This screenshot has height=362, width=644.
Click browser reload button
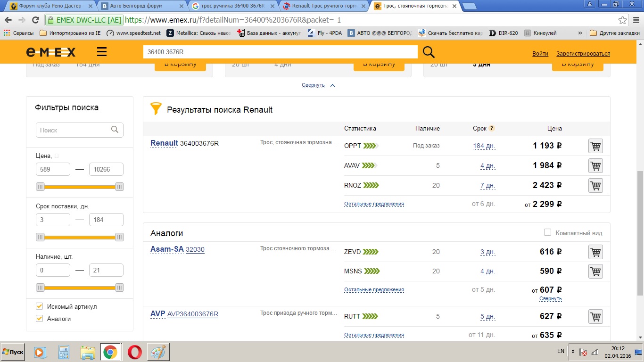point(35,20)
